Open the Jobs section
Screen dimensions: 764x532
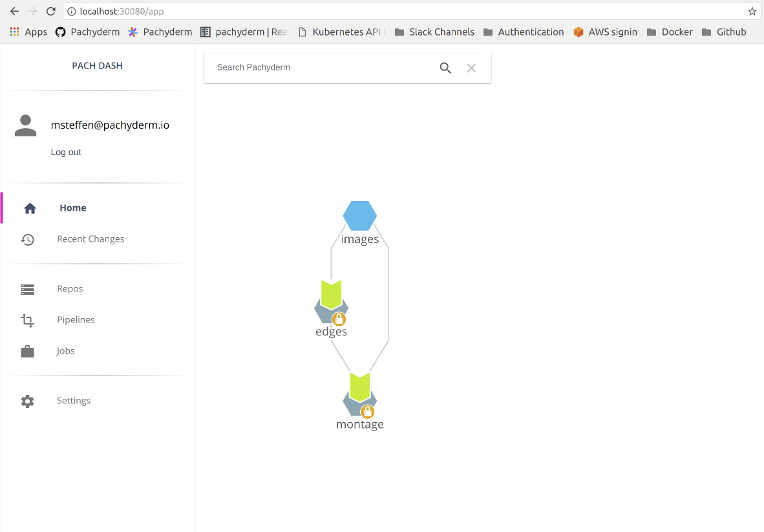tap(65, 351)
